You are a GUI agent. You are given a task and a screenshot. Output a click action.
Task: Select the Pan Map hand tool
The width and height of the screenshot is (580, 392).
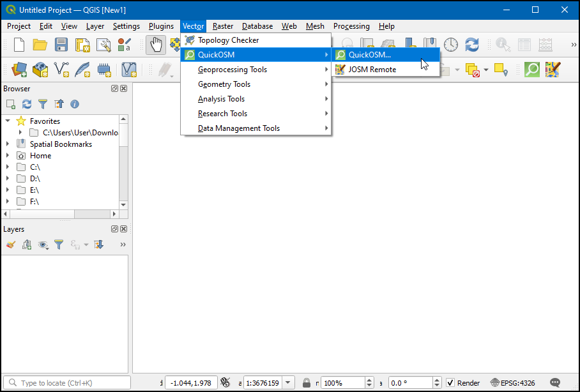(155, 45)
